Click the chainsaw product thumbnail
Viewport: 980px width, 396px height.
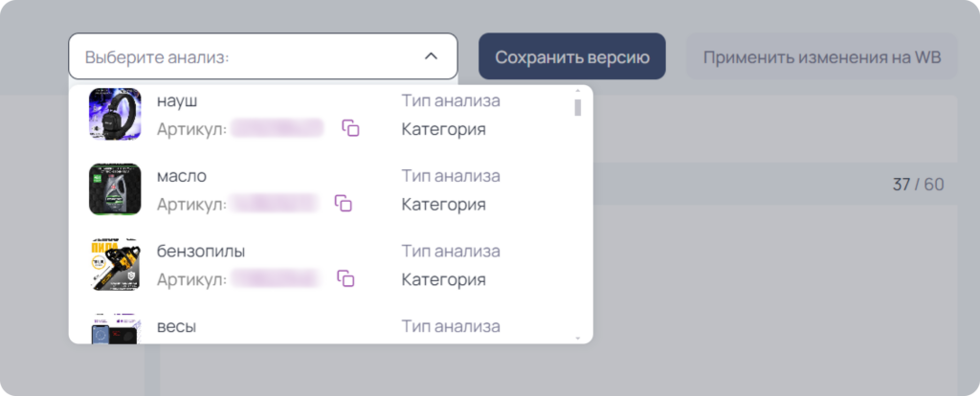tap(115, 264)
